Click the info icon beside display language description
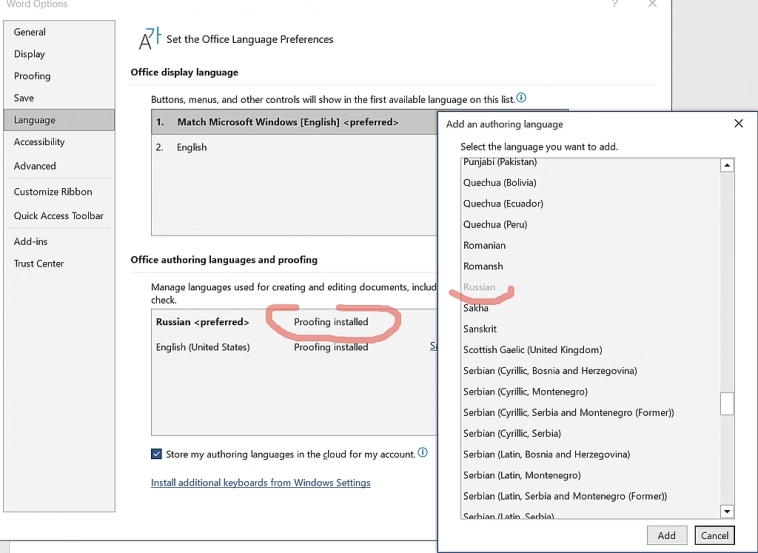The width and height of the screenshot is (758, 553). point(521,98)
